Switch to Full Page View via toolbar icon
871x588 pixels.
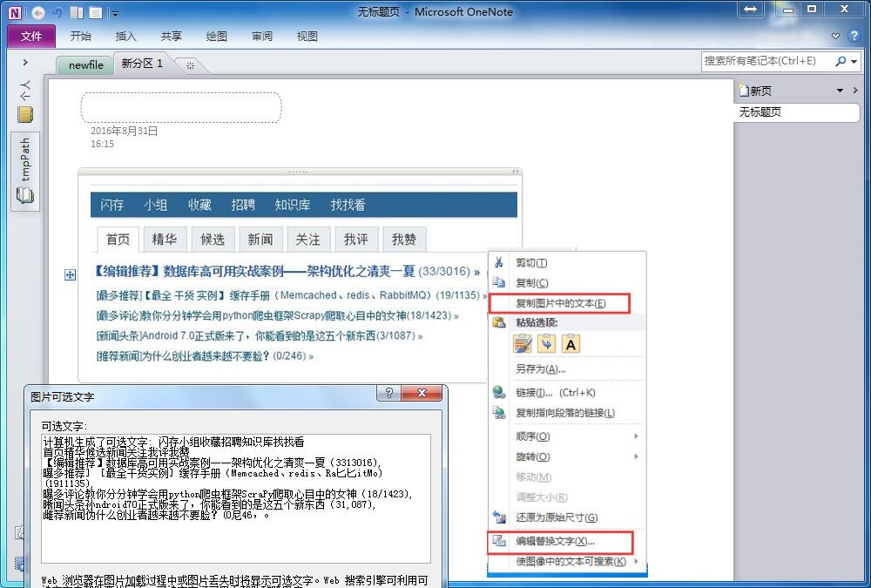click(96, 12)
